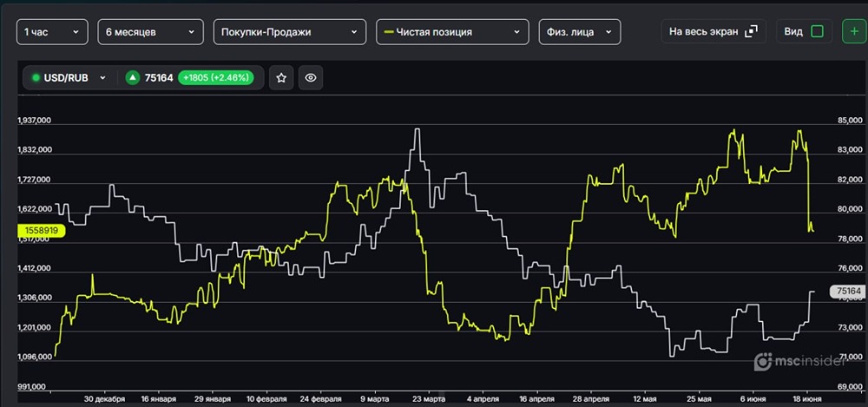The height and width of the screenshot is (407, 868).
Task: Click the 75164 price tag on right axis
Action: 847,292
